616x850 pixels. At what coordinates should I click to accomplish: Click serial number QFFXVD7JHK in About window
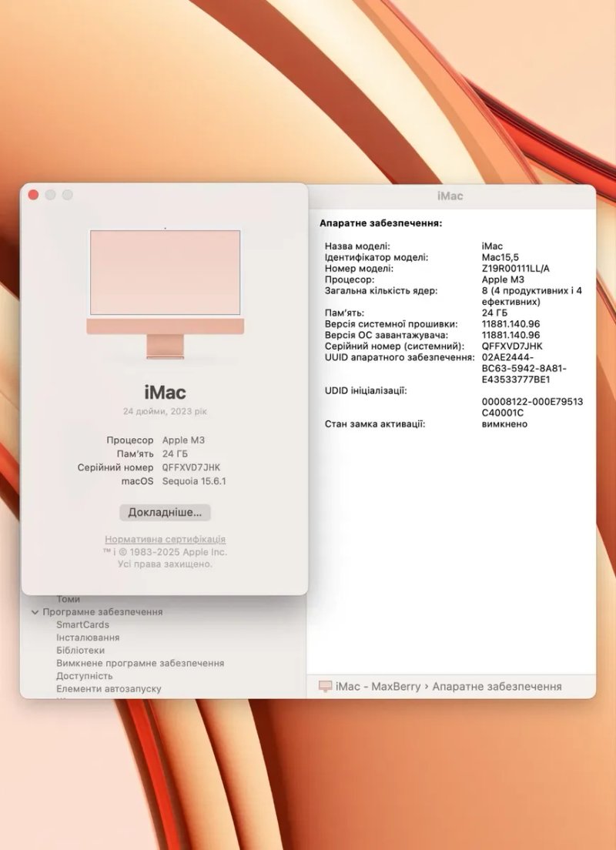[191, 467]
